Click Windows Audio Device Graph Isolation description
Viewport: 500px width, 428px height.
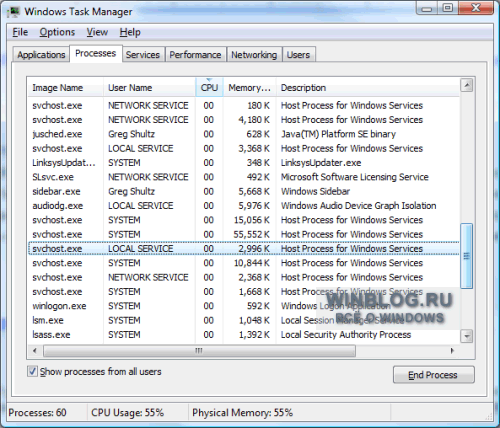358,206
